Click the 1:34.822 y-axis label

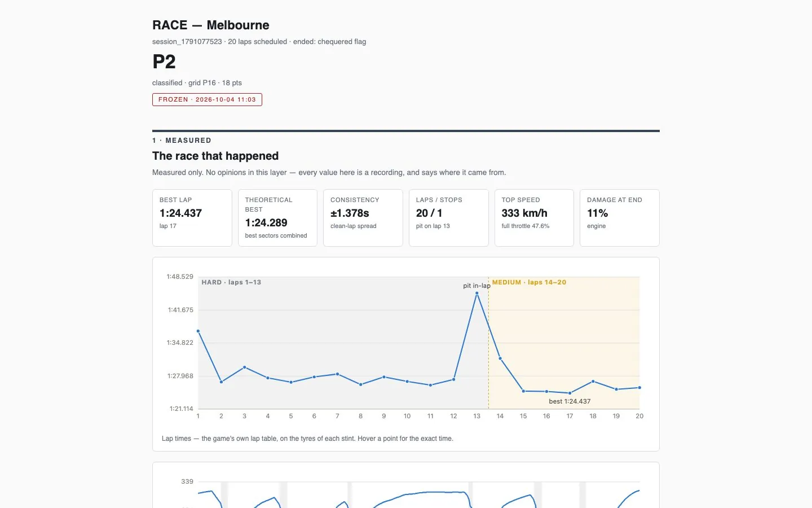click(x=180, y=343)
